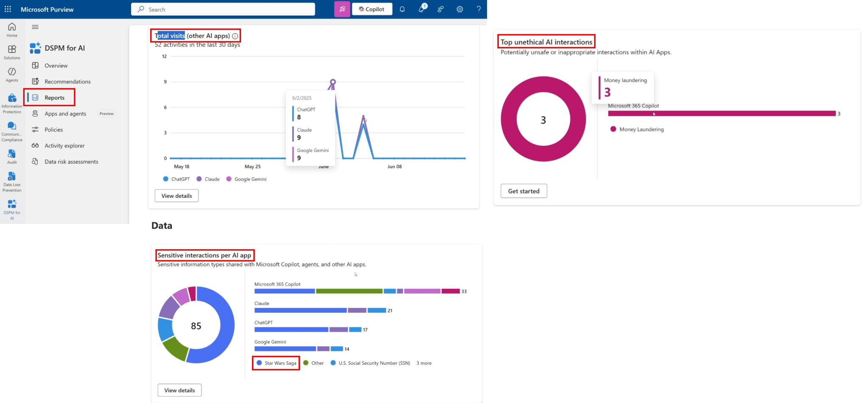Click '52 activities in the last 30 days'
The image size is (868, 403).
(x=197, y=45)
